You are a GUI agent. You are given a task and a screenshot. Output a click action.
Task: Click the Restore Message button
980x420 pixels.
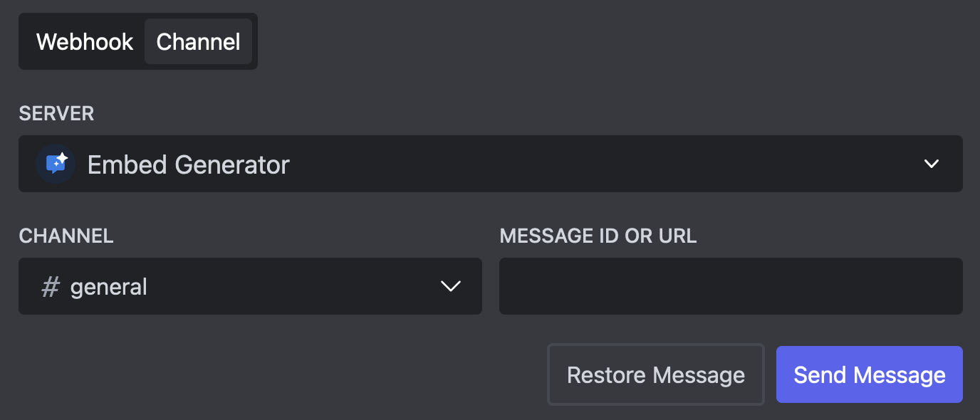[655, 374]
